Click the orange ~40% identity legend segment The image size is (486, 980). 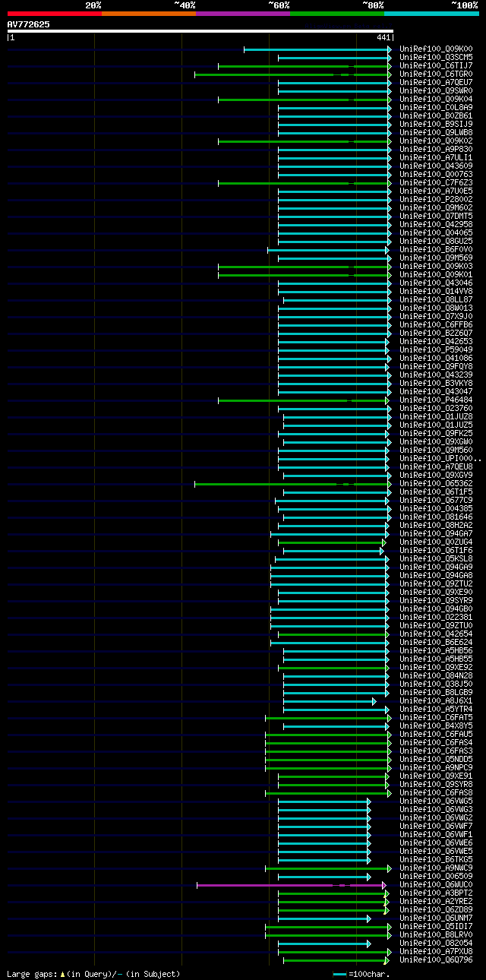point(148,13)
